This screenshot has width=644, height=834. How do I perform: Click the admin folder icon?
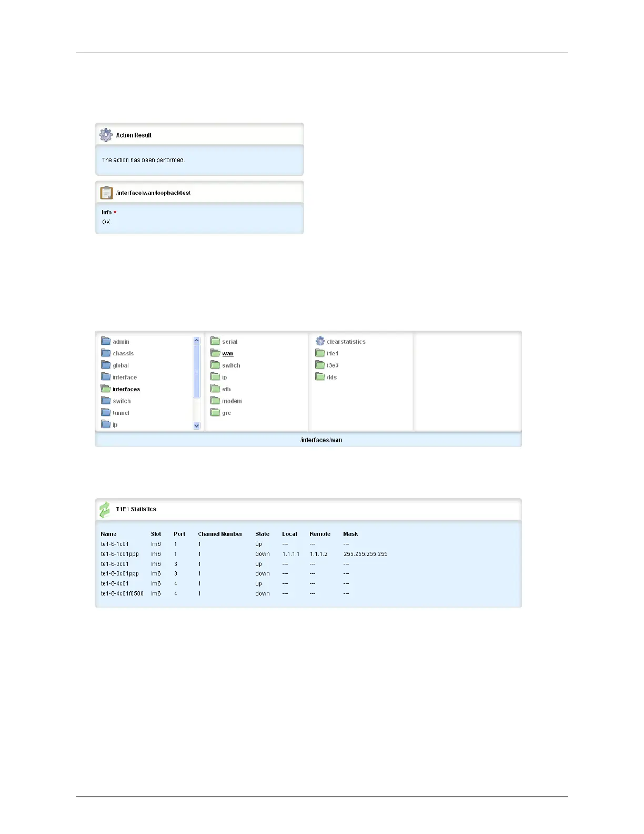tap(106, 341)
